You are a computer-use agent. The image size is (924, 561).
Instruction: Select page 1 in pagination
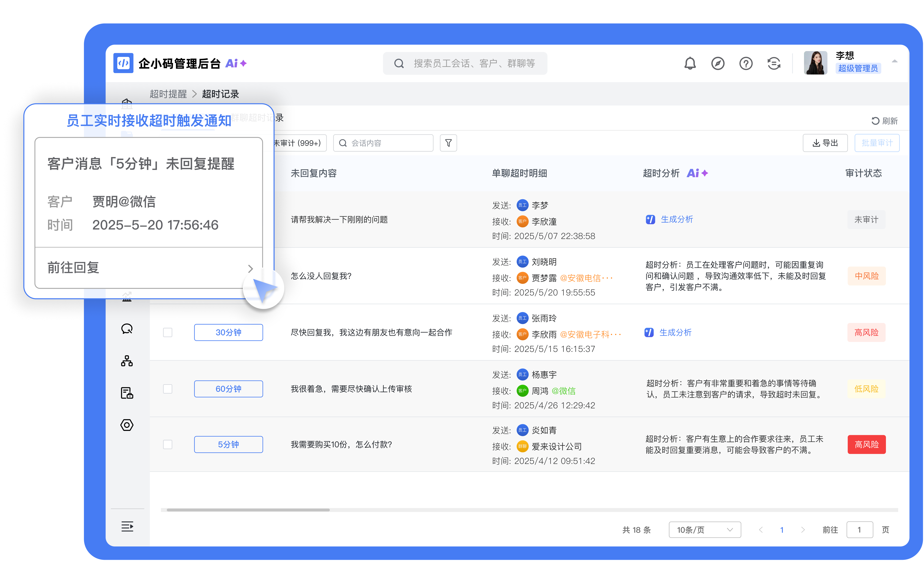781,529
